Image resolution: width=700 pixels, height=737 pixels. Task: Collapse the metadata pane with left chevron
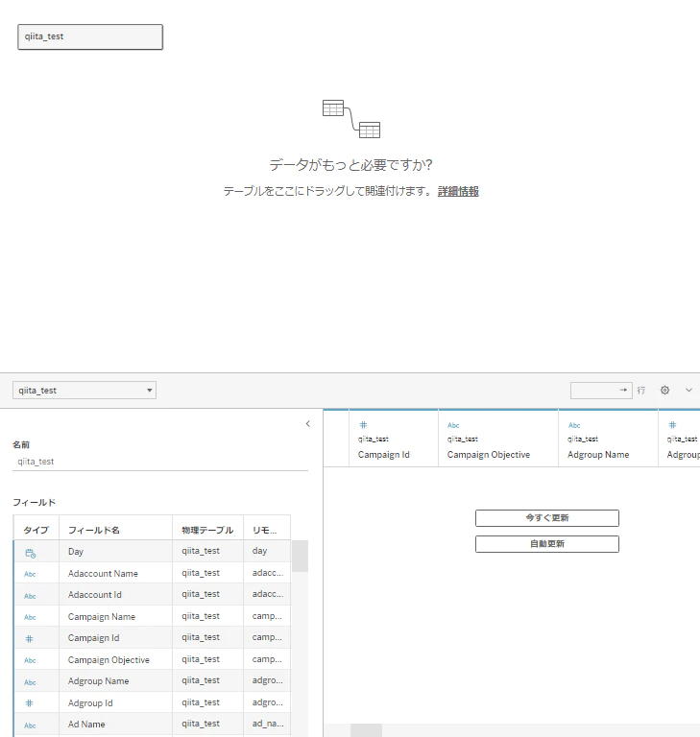point(307,423)
